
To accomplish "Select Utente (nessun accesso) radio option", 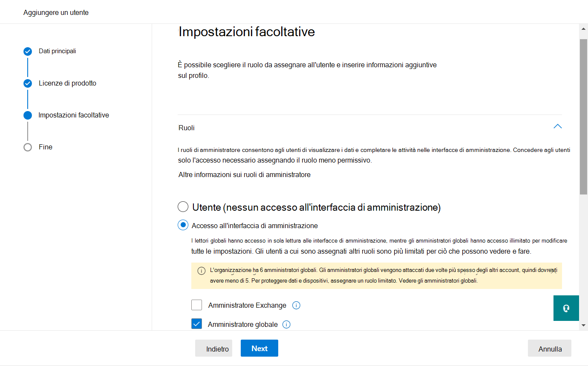I will (x=183, y=207).
